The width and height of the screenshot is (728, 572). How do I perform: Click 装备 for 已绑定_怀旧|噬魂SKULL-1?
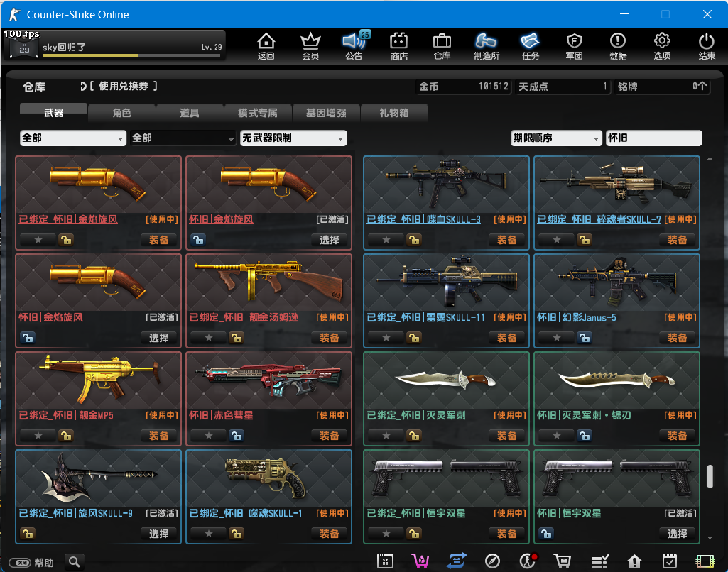click(329, 534)
